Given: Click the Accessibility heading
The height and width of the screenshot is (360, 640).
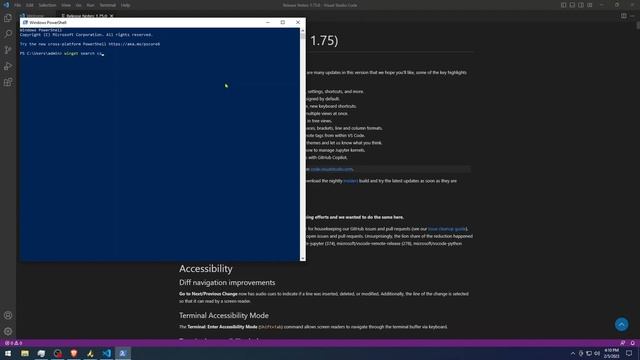Looking at the screenshot, I should coord(206,269).
